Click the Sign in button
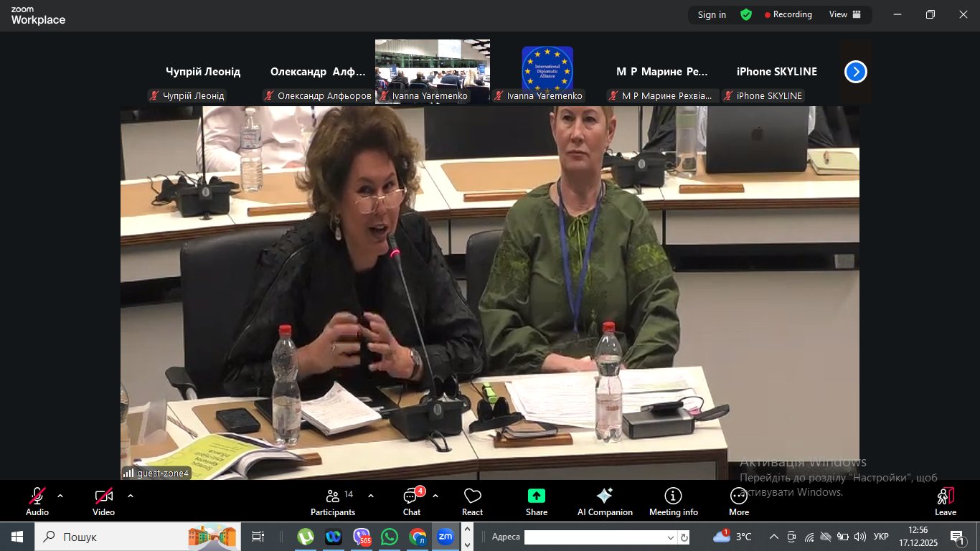 tap(712, 14)
